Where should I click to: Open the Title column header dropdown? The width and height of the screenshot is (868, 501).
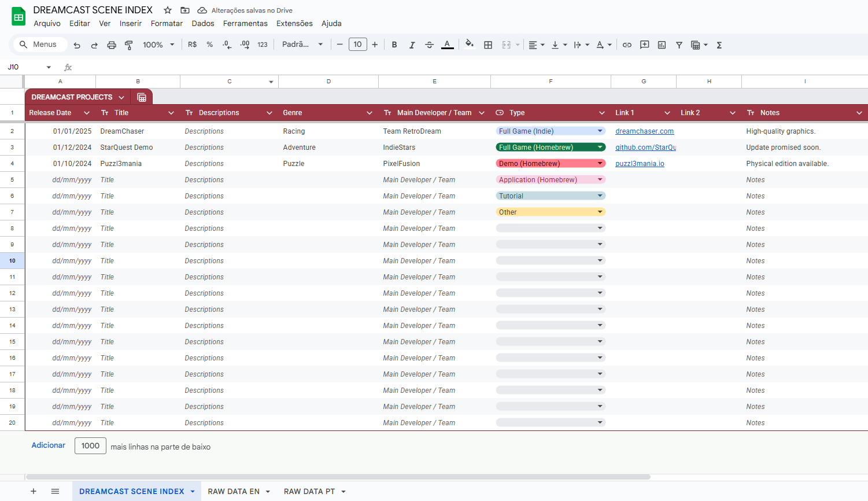click(x=171, y=113)
